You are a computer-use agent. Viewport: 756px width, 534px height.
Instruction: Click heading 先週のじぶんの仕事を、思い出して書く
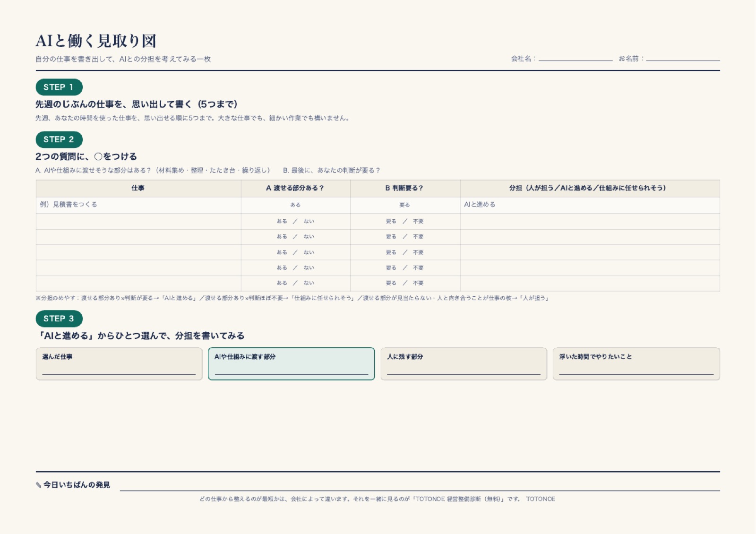tap(136, 104)
